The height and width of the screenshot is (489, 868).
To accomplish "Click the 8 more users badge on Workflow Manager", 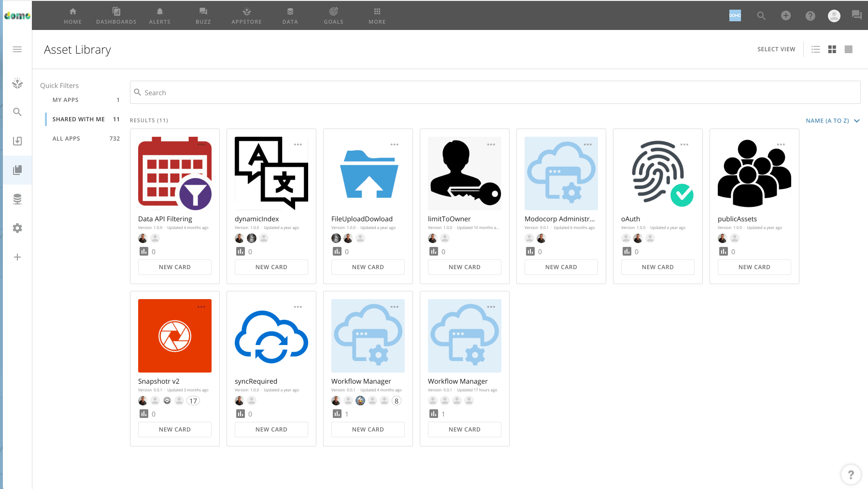I will pos(397,401).
